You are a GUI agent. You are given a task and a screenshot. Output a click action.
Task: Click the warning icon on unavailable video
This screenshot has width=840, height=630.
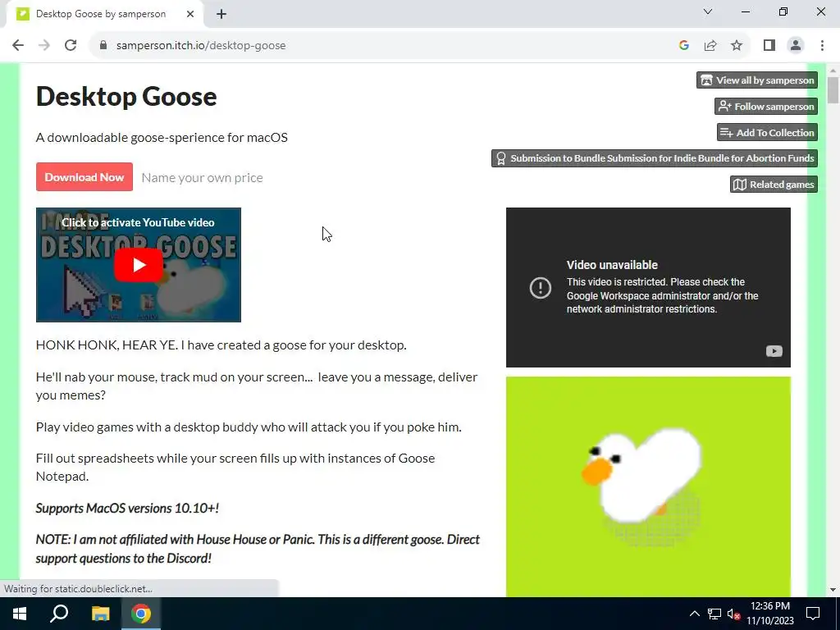click(x=540, y=288)
